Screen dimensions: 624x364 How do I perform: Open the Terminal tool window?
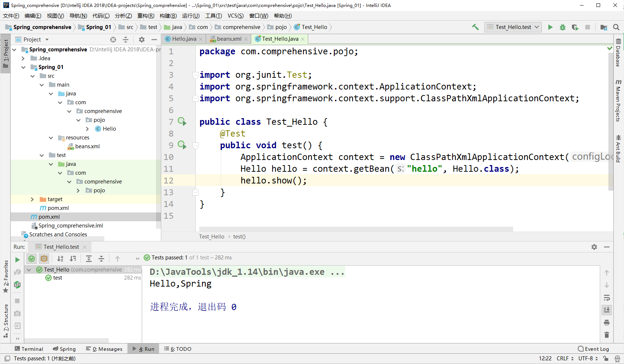[x=29, y=349]
